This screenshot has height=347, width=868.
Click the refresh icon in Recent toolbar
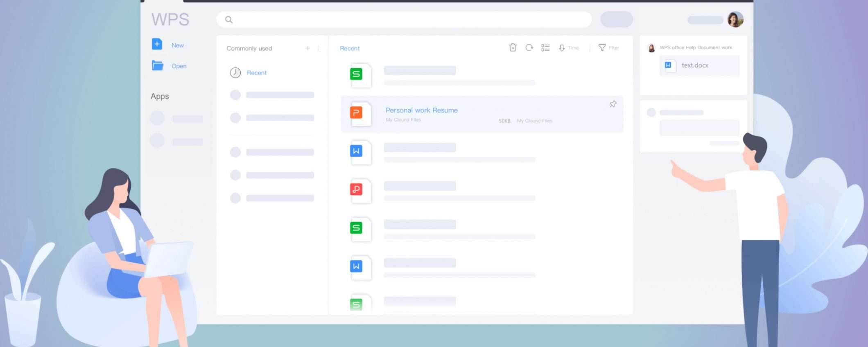coord(529,47)
